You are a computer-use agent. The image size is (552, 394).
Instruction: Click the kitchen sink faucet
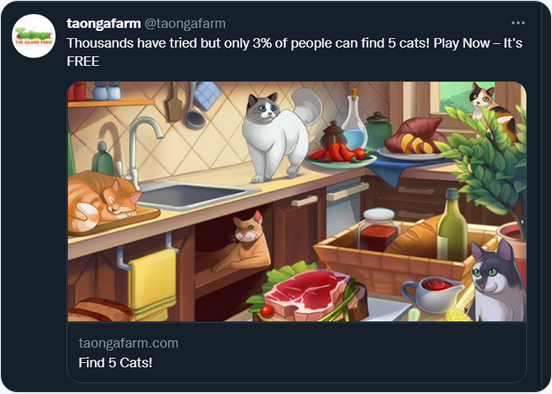click(x=138, y=148)
